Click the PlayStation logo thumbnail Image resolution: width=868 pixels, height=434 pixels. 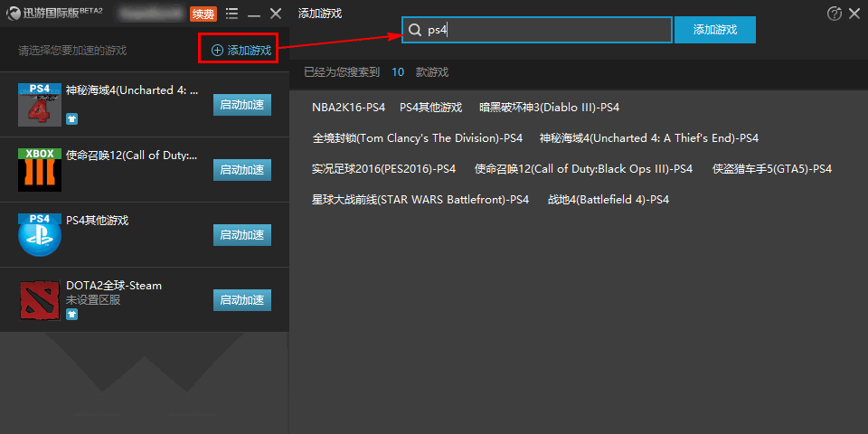point(40,235)
